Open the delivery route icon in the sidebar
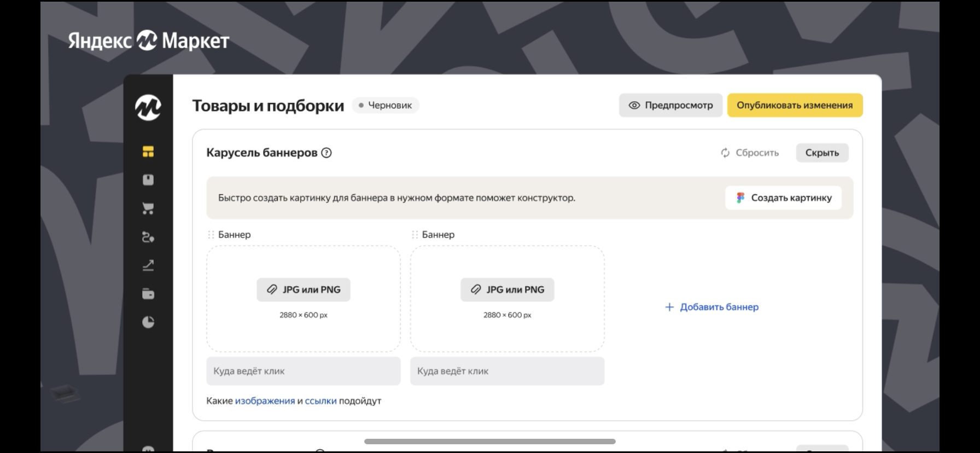 pos(148,237)
